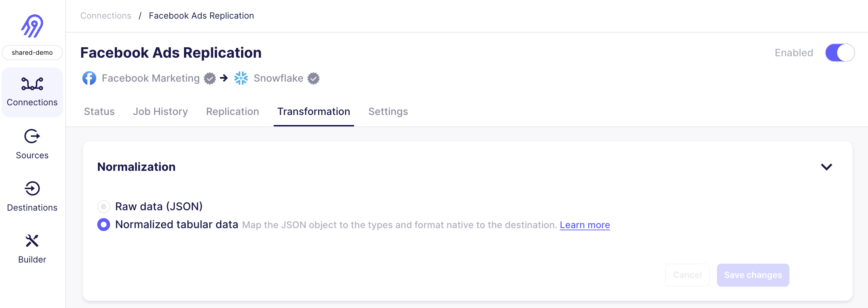Viewport: 868px width, 308px height.
Task: Switch to the Job History tab
Action: point(160,112)
